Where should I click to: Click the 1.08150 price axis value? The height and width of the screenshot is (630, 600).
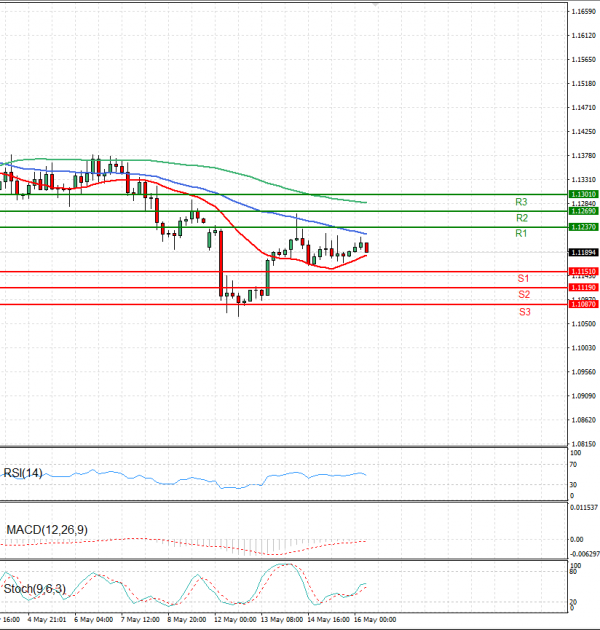coord(584,444)
